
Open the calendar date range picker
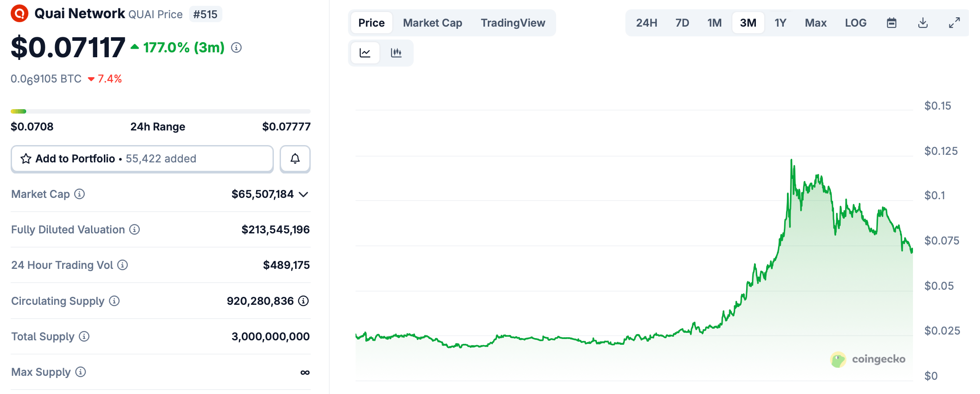pos(891,23)
